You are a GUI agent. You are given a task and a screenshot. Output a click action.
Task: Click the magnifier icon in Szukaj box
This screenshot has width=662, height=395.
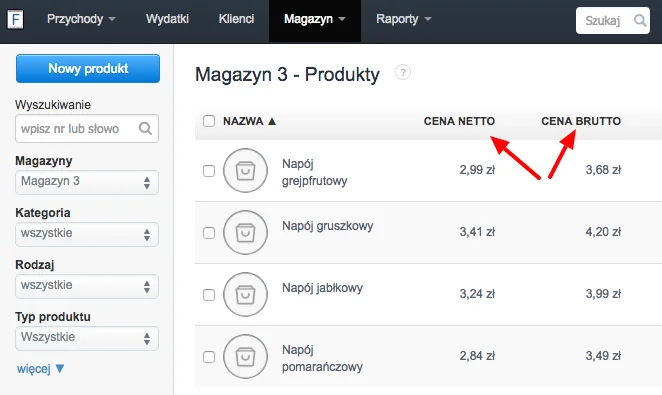coord(640,20)
